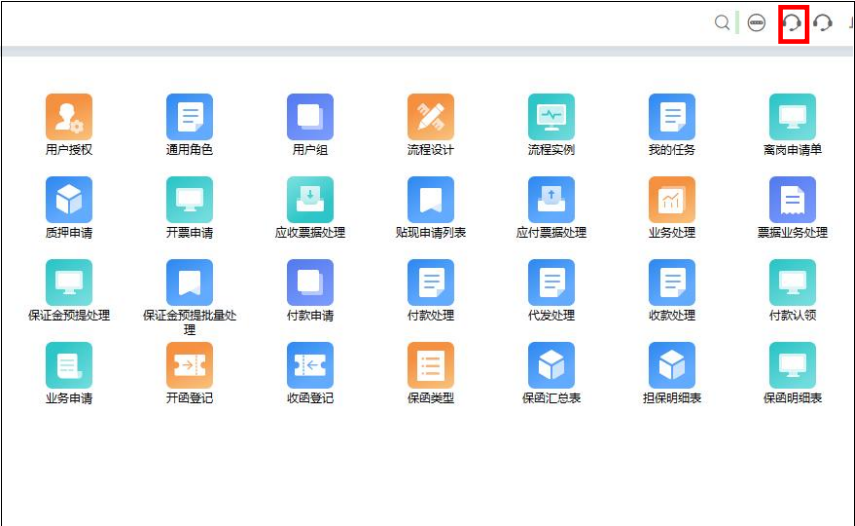Open the 付款认领 icon

[792, 282]
